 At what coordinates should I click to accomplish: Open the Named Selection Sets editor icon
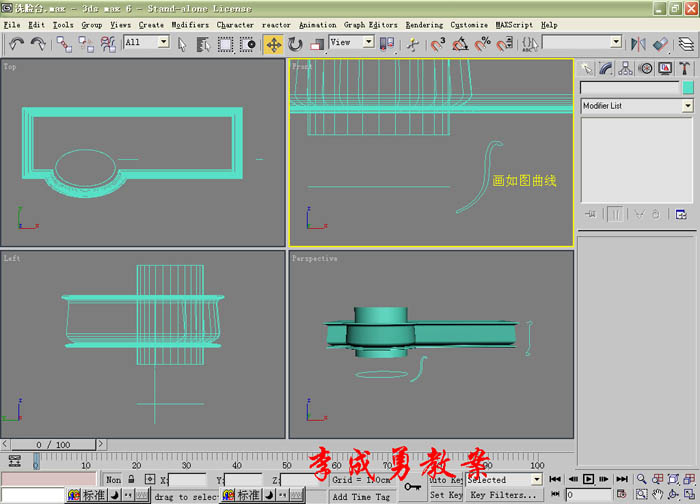pos(530,44)
